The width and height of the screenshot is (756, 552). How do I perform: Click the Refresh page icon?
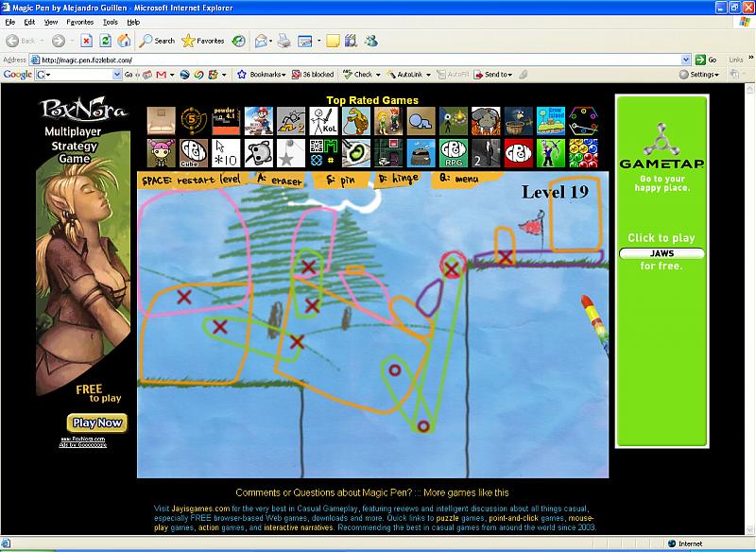(x=105, y=41)
